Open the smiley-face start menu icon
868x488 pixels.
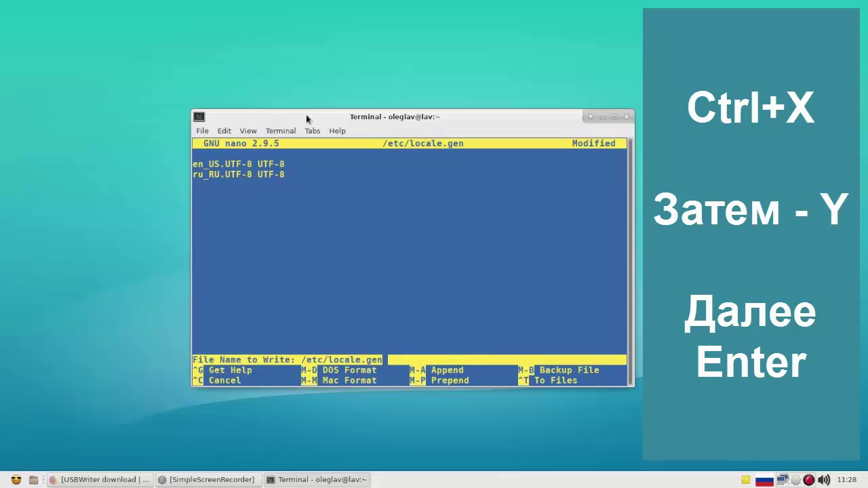(x=16, y=479)
